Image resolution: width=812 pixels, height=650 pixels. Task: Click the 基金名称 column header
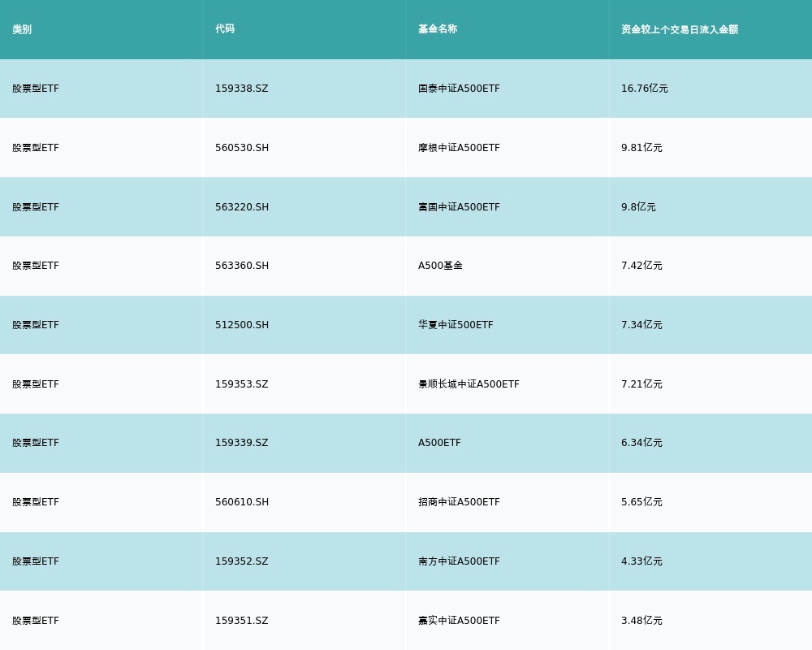click(438, 29)
